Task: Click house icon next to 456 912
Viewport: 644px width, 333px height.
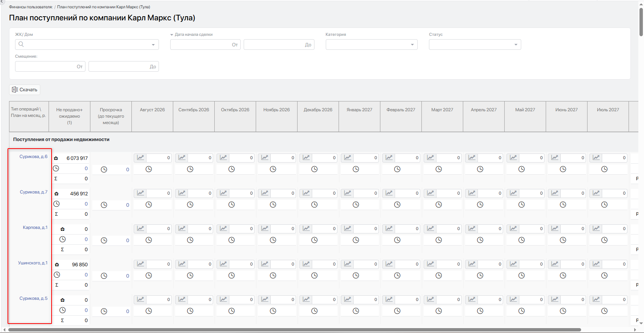Action: tap(56, 194)
